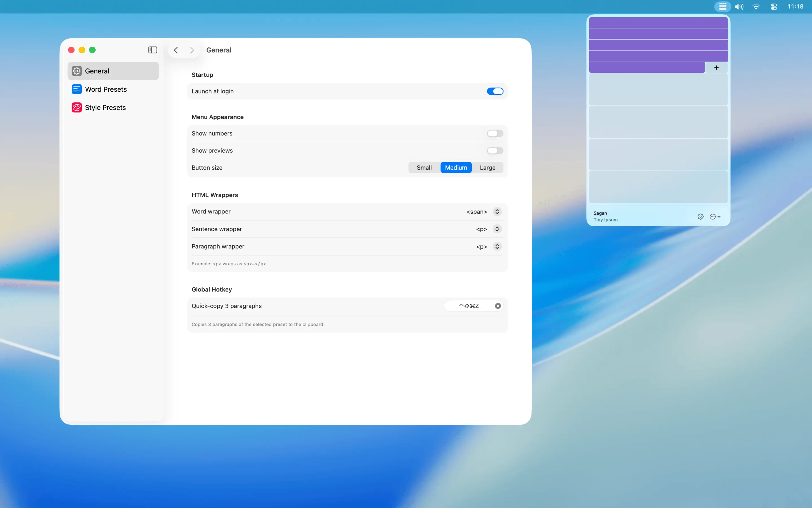Clear the Quick-copy hotkey with the x icon
812x508 pixels.
point(498,306)
